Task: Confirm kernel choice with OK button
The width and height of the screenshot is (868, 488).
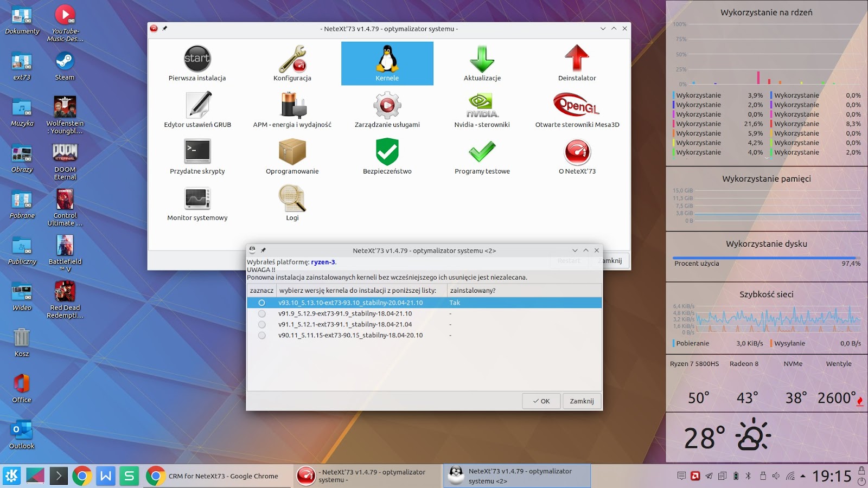Action: 541,401
